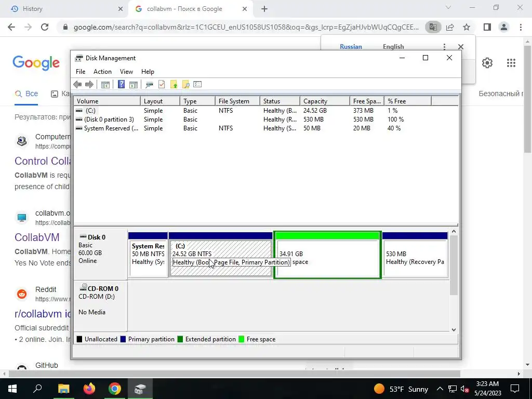Click the share page icon in address bar

[x=450, y=27]
